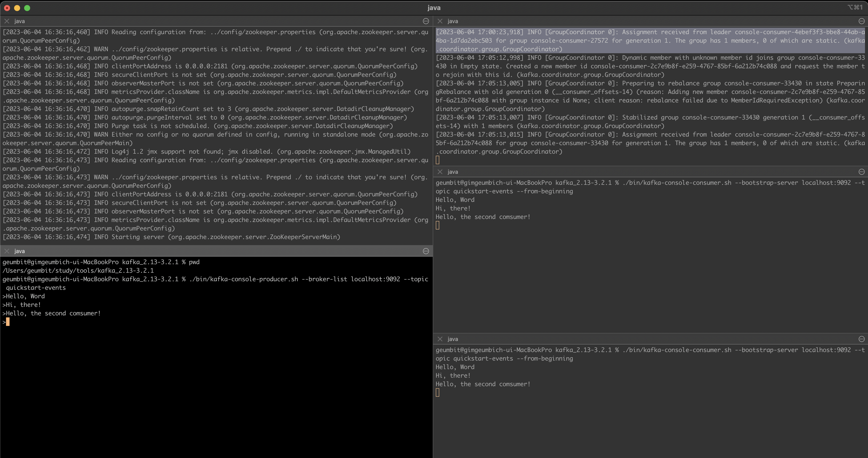The height and width of the screenshot is (458, 868).
Task: Open the kafka-console-producer pane options menu
Action: (425, 251)
